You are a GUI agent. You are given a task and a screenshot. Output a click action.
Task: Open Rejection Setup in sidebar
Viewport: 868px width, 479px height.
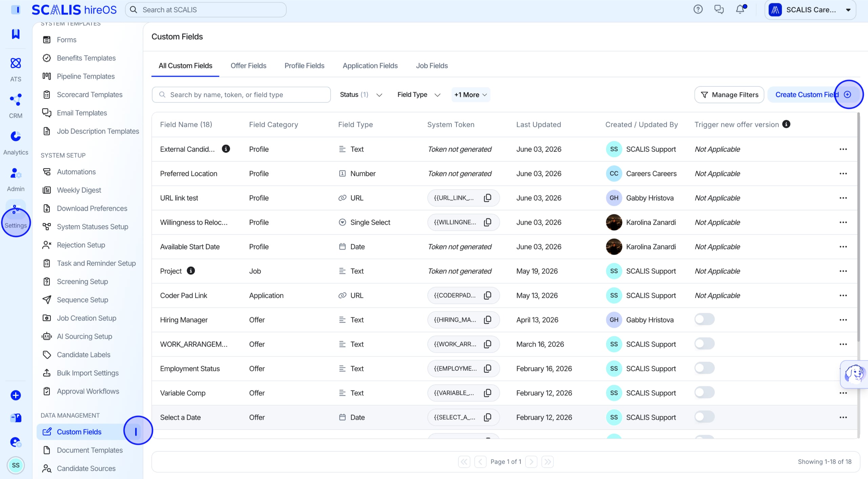81,245
